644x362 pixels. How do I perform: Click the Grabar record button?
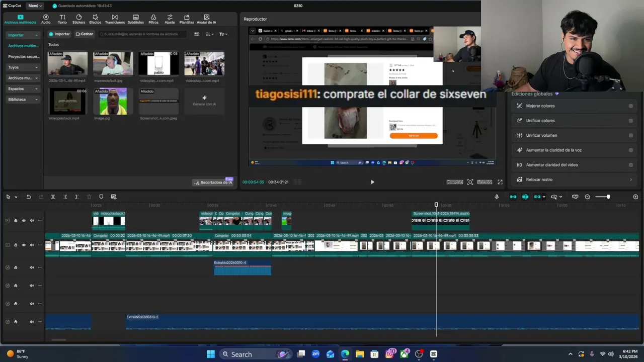pyautogui.click(x=84, y=34)
